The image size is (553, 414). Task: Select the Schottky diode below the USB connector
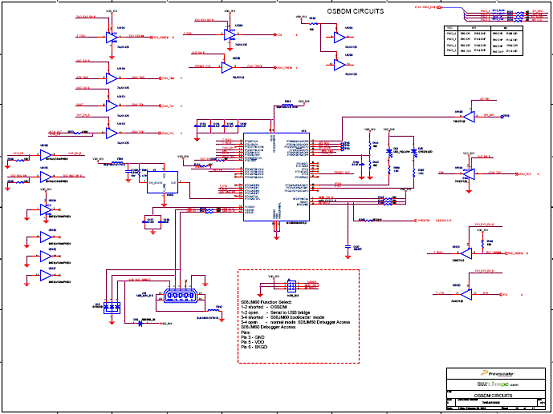click(140, 323)
